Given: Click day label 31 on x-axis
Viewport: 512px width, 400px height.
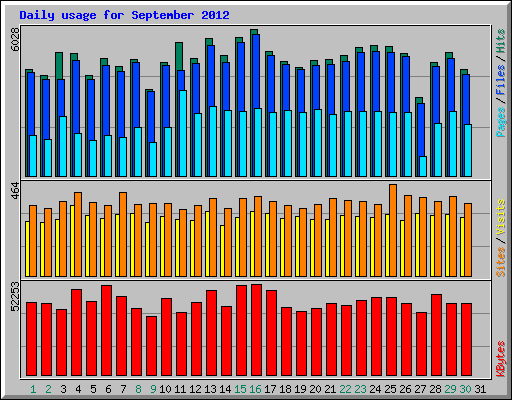Looking at the screenshot, I should pos(480,389).
